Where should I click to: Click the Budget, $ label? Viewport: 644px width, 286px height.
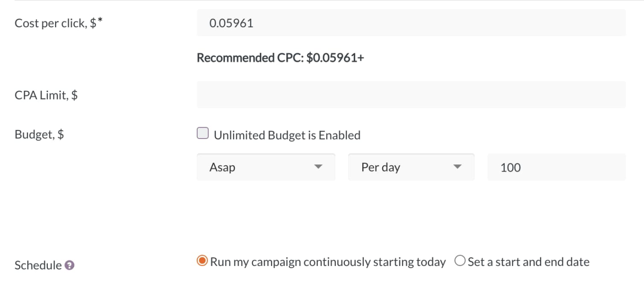[39, 135]
